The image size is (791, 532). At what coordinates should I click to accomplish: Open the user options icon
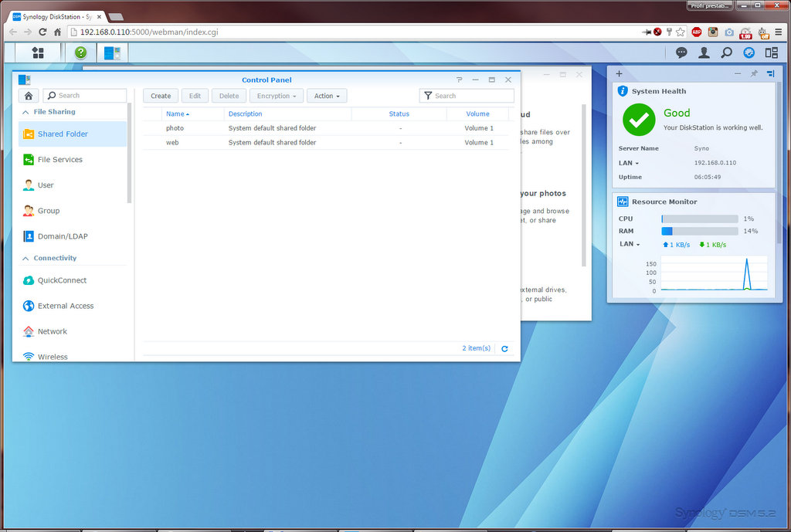pos(704,53)
